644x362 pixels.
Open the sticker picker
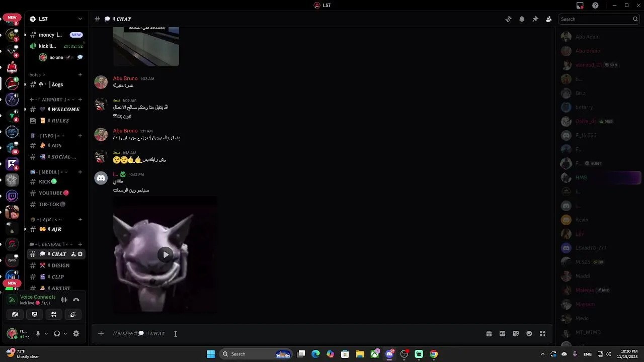(x=516, y=333)
